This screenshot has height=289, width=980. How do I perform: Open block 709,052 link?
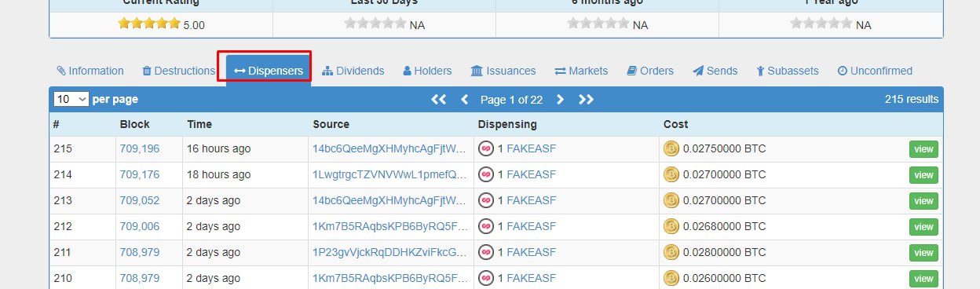(140, 200)
